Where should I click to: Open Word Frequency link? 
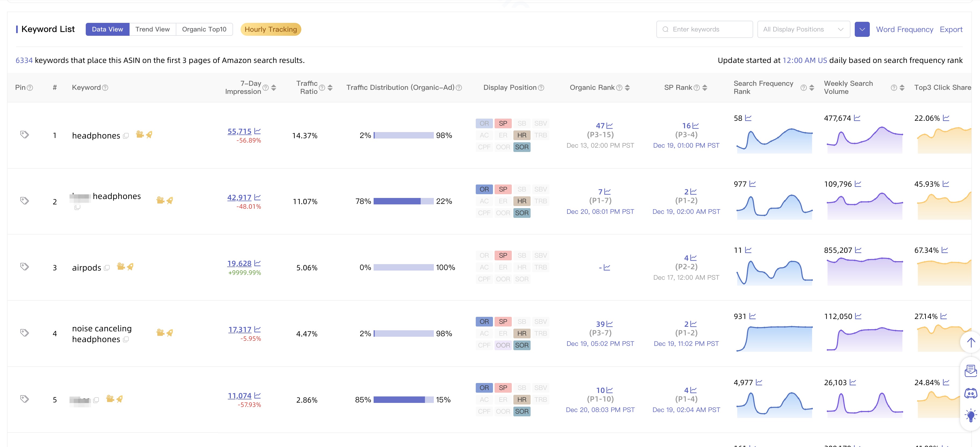[x=904, y=29]
